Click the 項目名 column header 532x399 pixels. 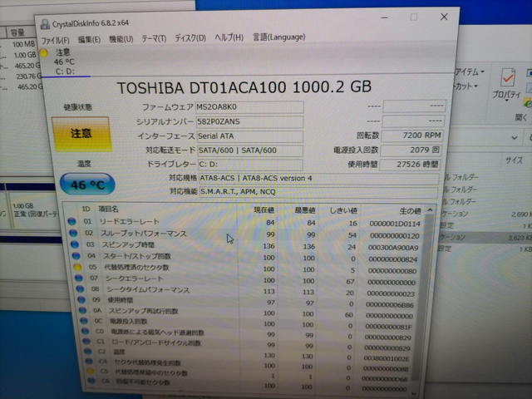coord(108,209)
